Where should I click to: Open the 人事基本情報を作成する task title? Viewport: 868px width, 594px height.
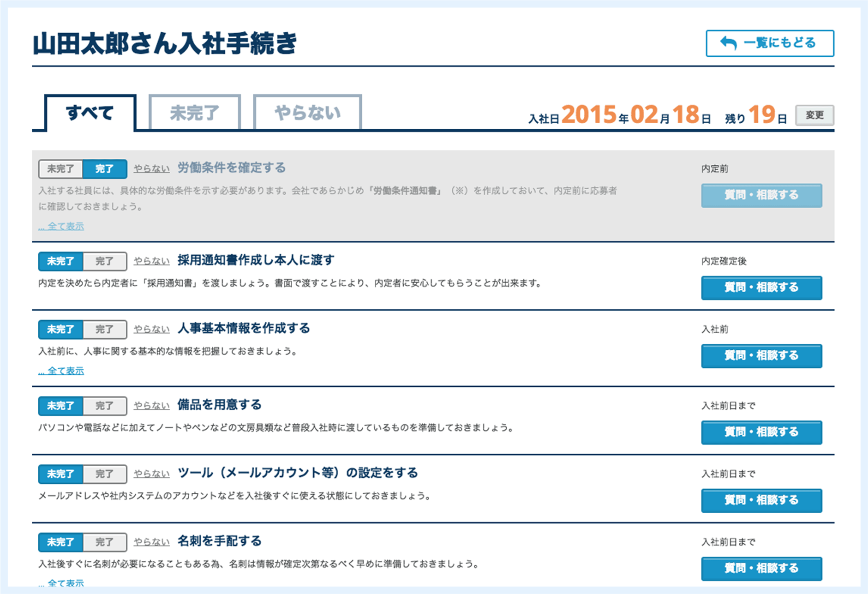pyautogui.click(x=244, y=329)
